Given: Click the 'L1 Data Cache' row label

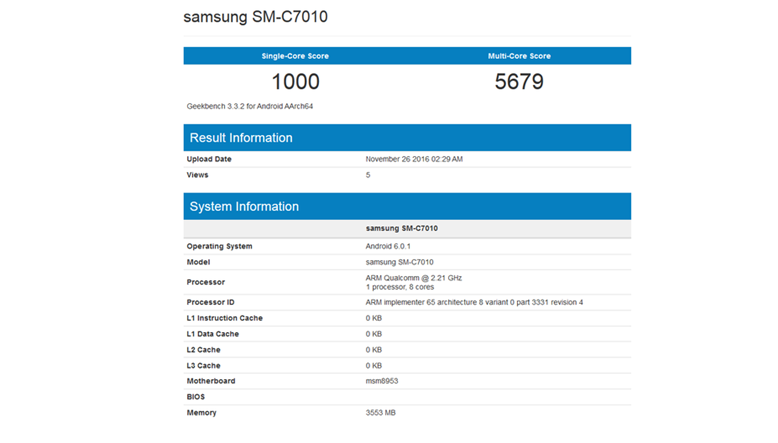Looking at the screenshot, I should coord(213,334).
